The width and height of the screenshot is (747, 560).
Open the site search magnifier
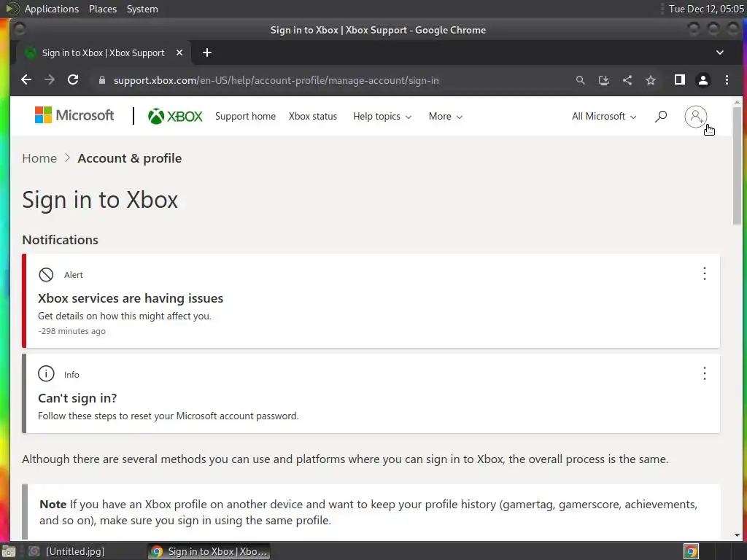pyautogui.click(x=661, y=116)
